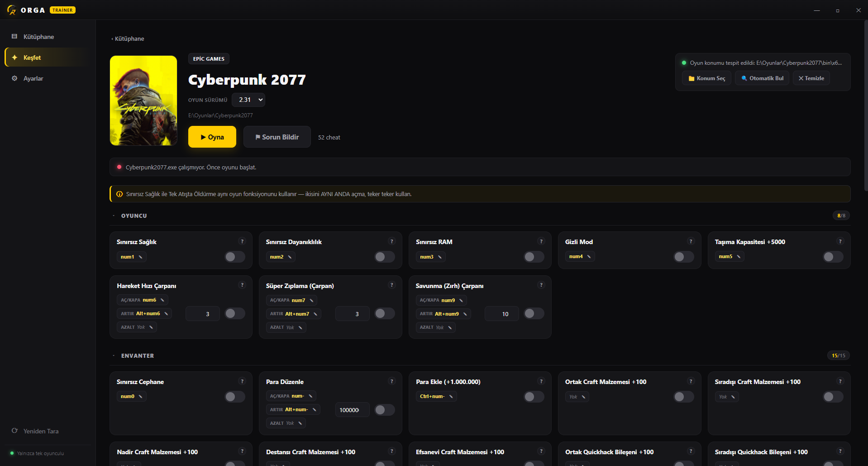
Task: Enable Sınırsız Dayanıklılık toggle
Action: (x=385, y=257)
